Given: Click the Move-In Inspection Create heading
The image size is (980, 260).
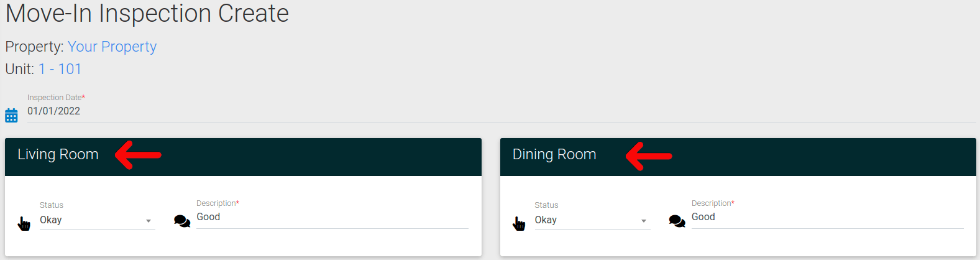Looking at the screenshot, I should 147,13.
